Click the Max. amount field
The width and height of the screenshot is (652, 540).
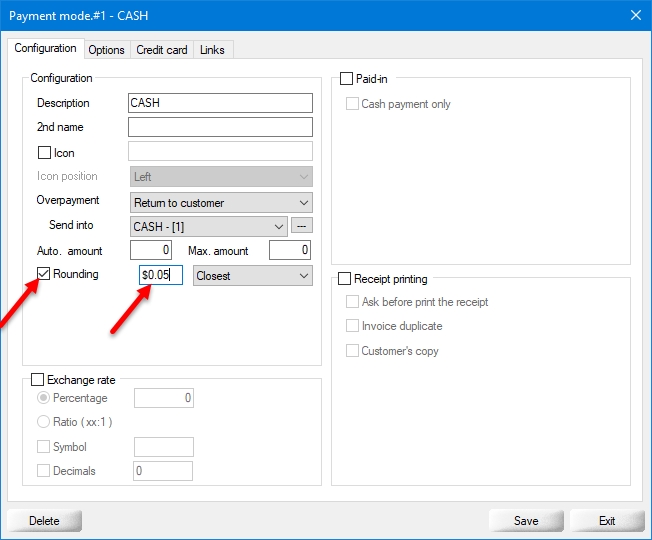[x=290, y=250]
